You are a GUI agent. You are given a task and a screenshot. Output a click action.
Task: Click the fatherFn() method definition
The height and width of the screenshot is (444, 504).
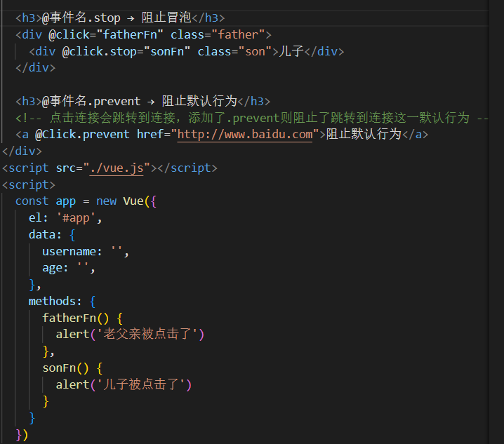tap(76, 318)
